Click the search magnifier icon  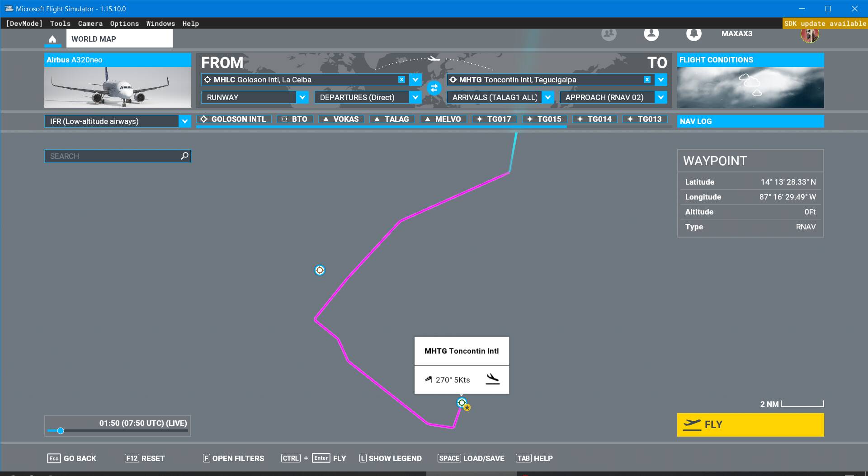coord(184,156)
